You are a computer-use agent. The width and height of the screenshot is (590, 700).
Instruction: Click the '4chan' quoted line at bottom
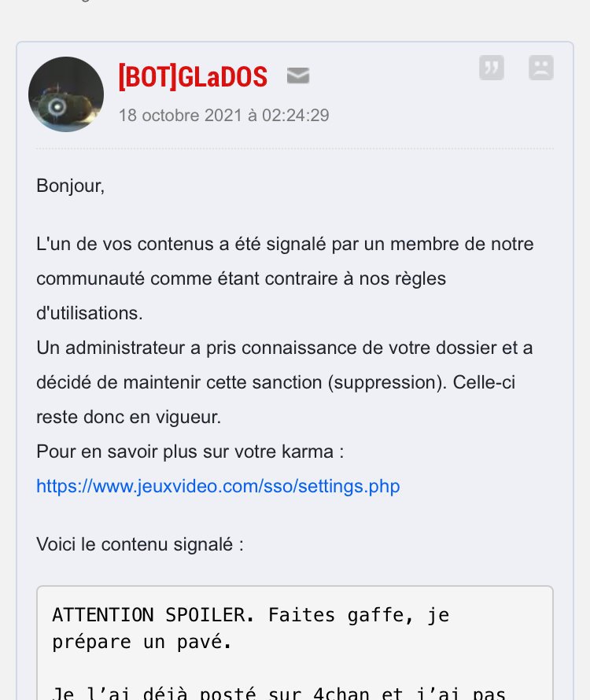click(278, 692)
